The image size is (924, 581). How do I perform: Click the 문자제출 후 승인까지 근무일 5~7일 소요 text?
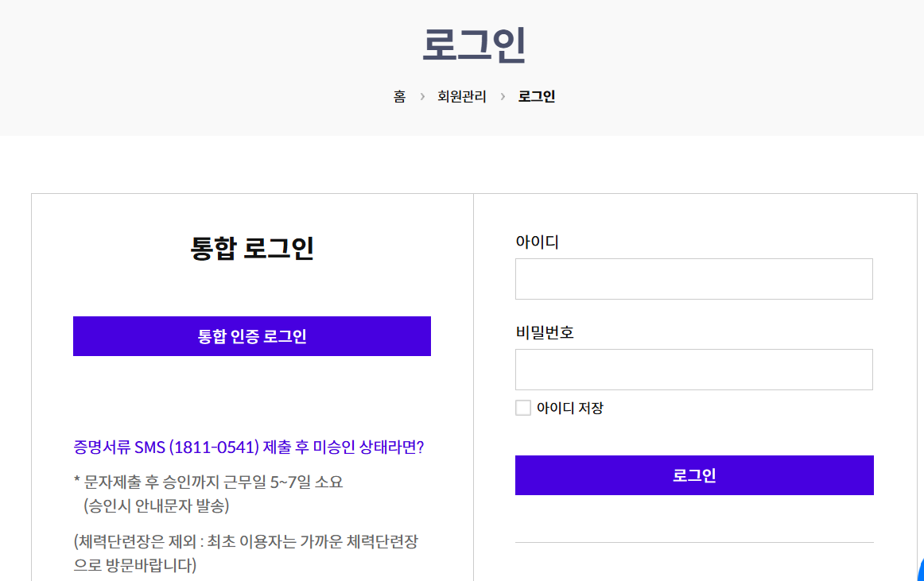point(208,482)
